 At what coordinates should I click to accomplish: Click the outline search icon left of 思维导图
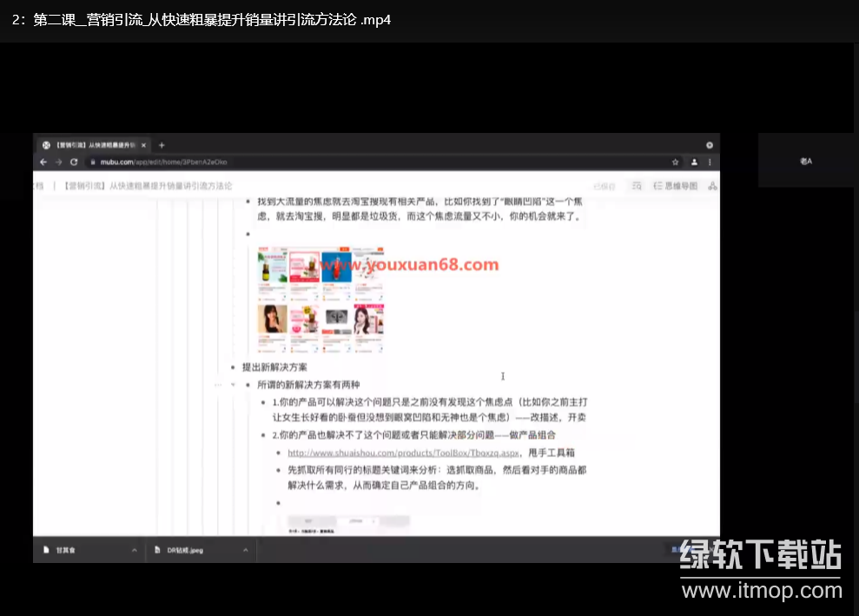click(637, 186)
